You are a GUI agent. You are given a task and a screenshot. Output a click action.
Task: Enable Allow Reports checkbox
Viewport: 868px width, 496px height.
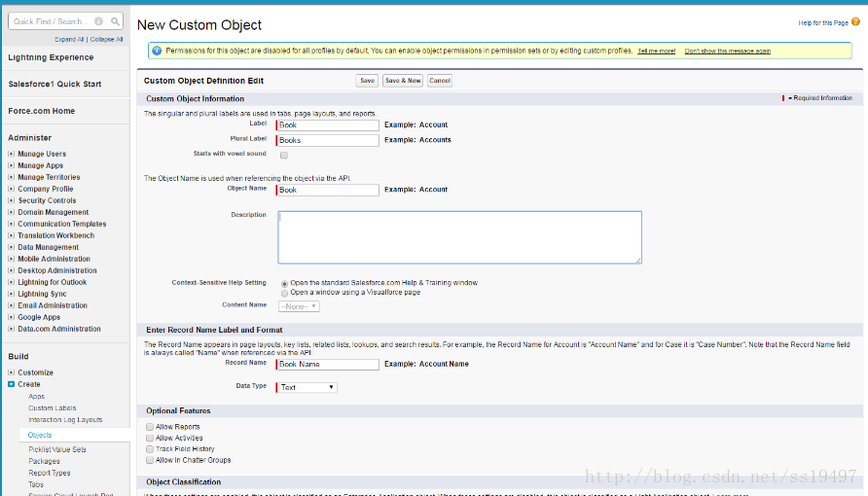(150, 427)
